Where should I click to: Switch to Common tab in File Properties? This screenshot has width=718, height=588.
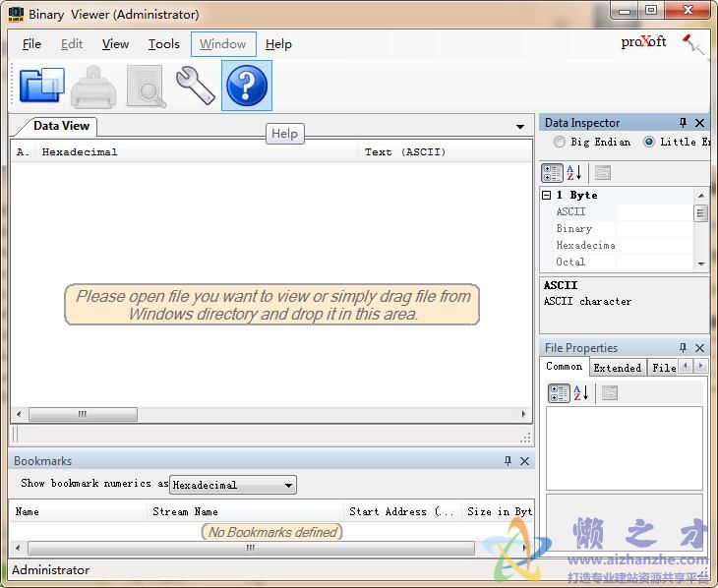565,367
